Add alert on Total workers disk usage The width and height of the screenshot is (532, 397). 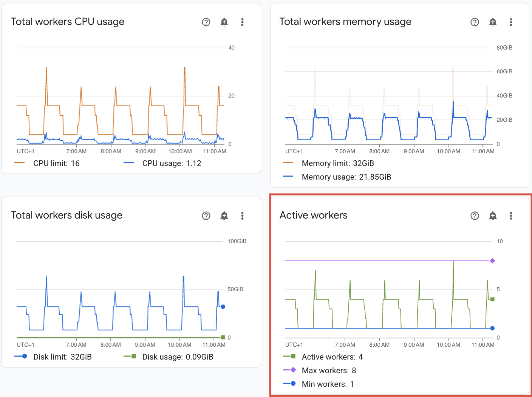[224, 216]
